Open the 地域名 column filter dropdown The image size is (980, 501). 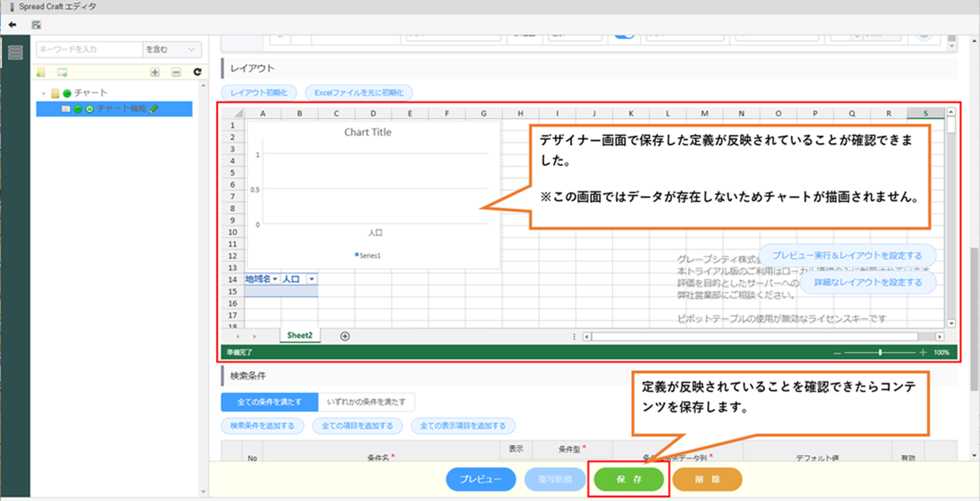(275, 279)
